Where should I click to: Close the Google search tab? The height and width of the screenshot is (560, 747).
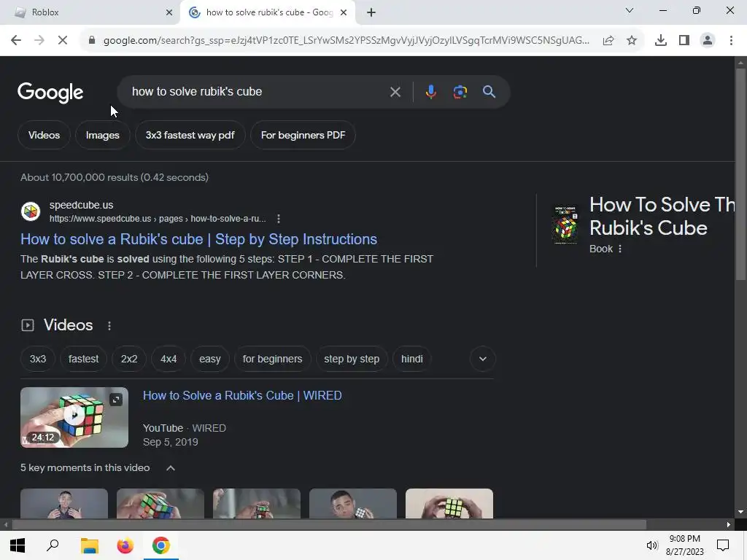pos(344,13)
